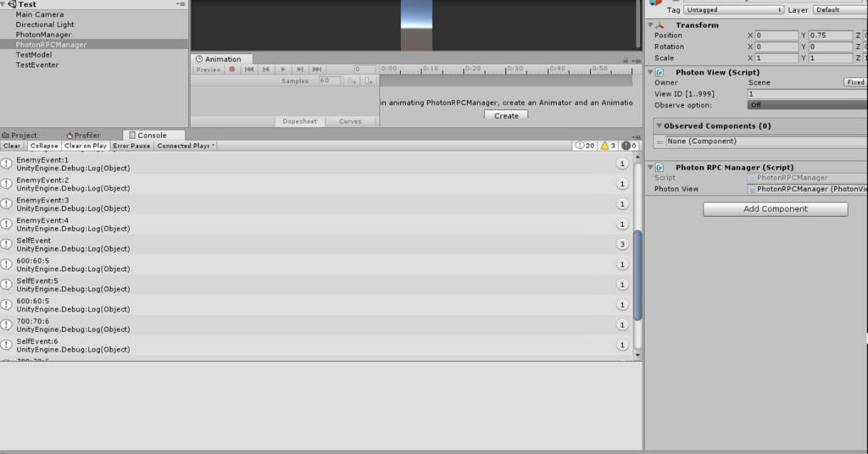Jump to last keyframe in Animation
868x454 pixels.
point(317,69)
